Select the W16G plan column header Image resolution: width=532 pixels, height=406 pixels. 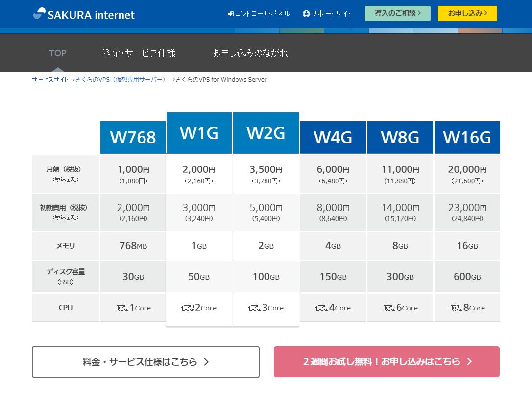(467, 137)
